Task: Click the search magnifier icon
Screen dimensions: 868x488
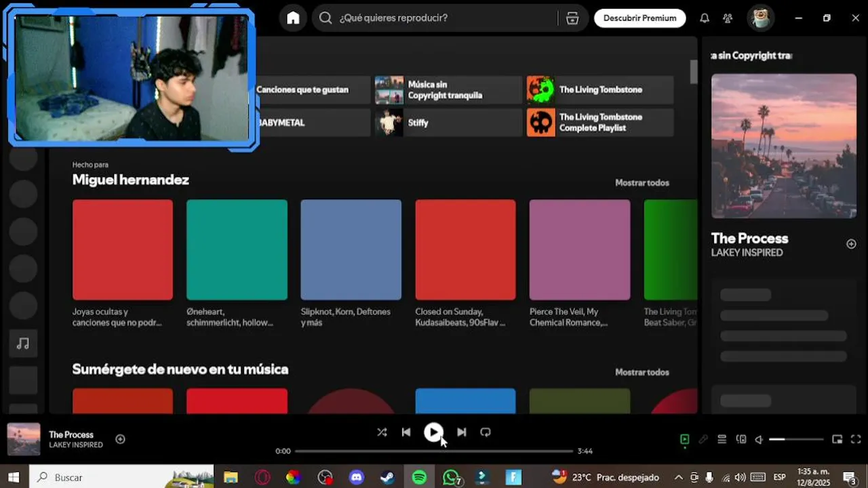Action: coord(325,18)
